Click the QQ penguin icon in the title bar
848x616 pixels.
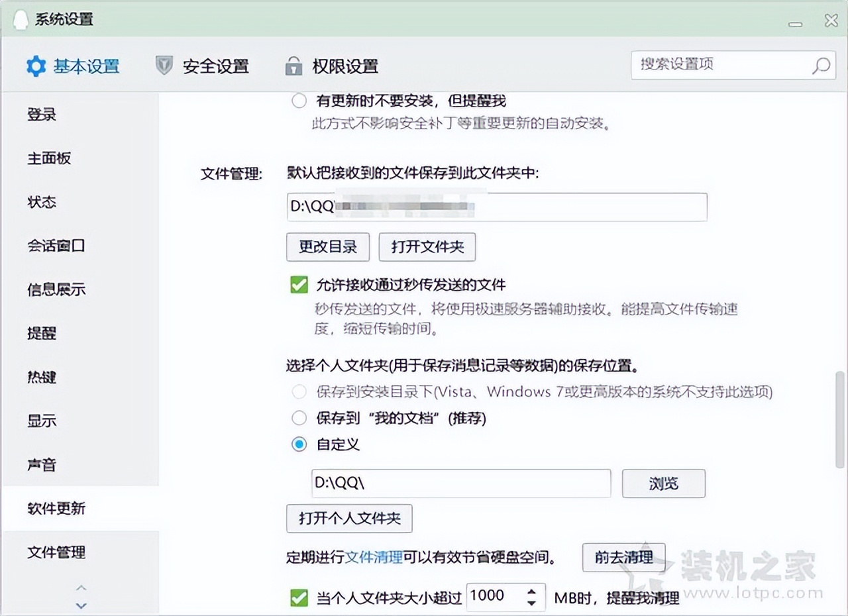21,20
